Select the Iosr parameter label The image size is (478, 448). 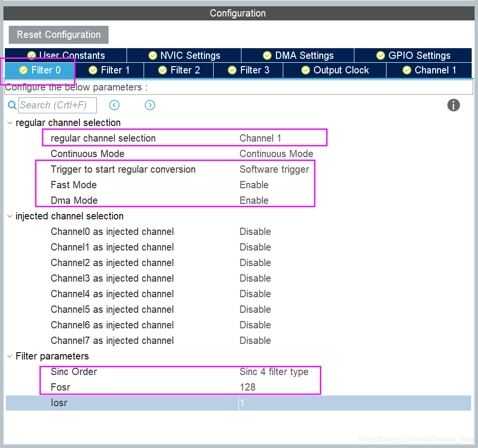tap(59, 403)
